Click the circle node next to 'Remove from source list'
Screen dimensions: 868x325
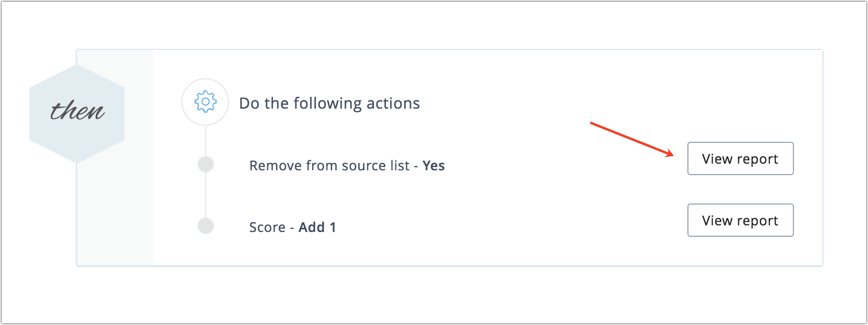(x=205, y=165)
